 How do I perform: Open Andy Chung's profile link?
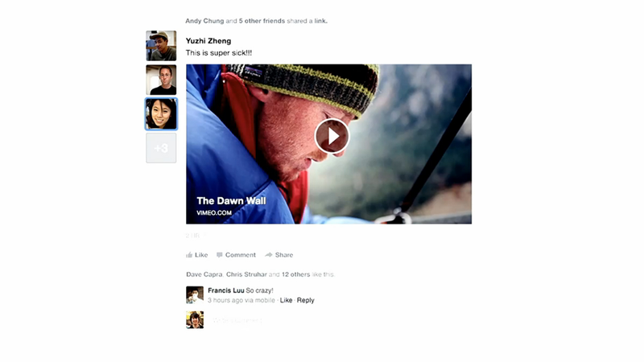click(x=204, y=21)
